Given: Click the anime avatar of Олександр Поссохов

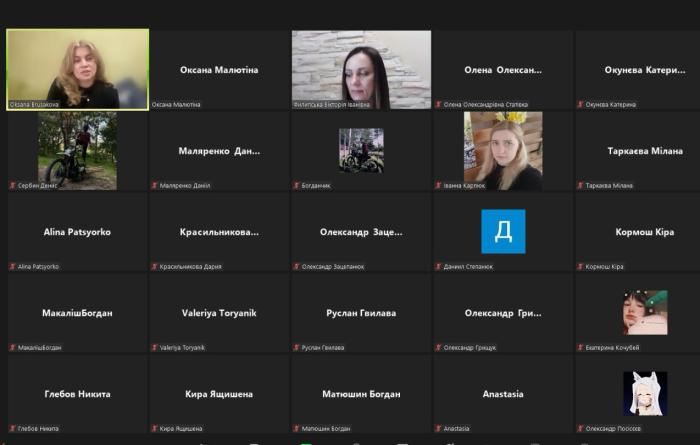Looking at the screenshot, I should point(645,393).
